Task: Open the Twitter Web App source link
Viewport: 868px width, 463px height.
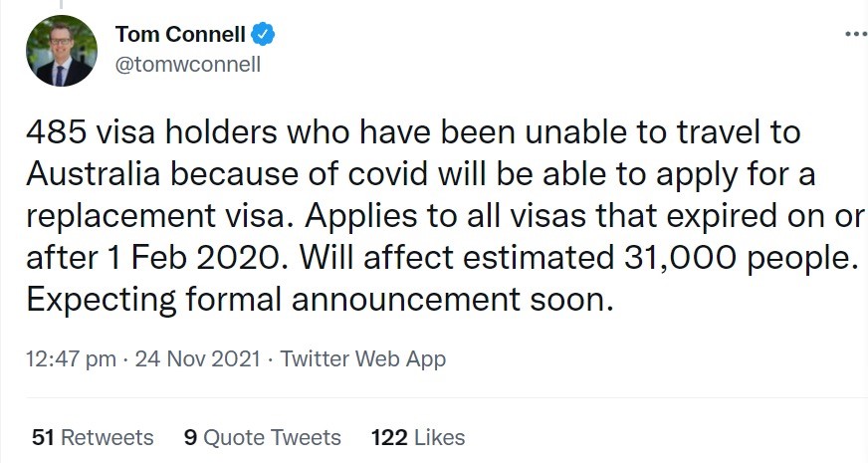Action: [363, 359]
